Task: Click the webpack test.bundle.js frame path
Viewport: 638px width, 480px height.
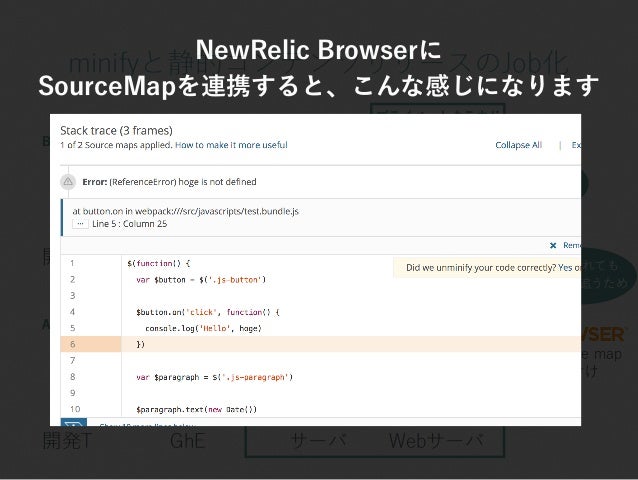Action: pyautogui.click(x=216, y=211)
